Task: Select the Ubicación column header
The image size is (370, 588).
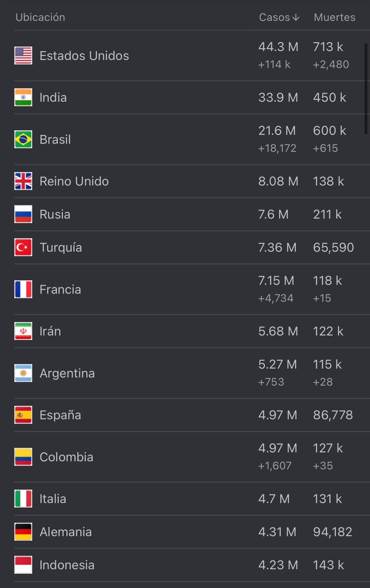Action: point(40,17)
